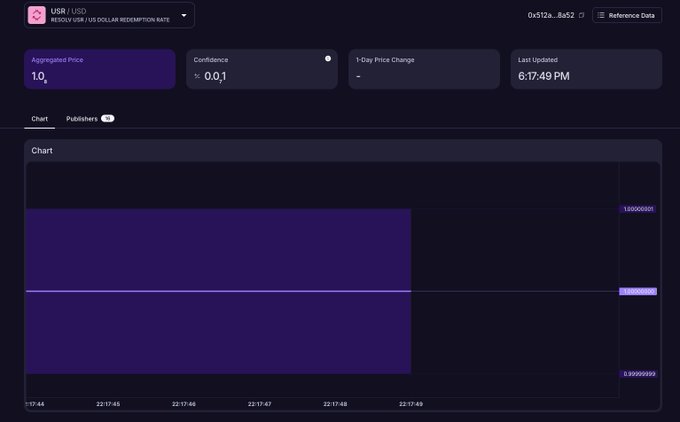Click the pink USR token icon

[x=37, y=15]
